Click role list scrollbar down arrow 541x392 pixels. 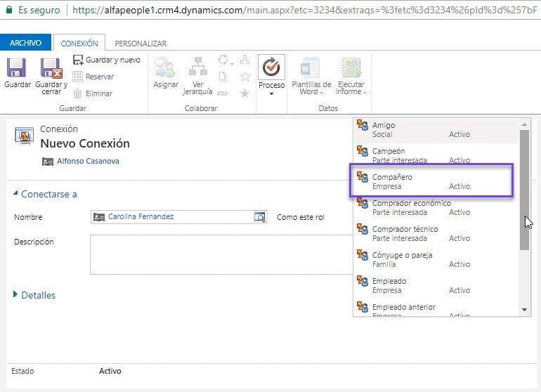pyautogui.click(x=524, y=310)
